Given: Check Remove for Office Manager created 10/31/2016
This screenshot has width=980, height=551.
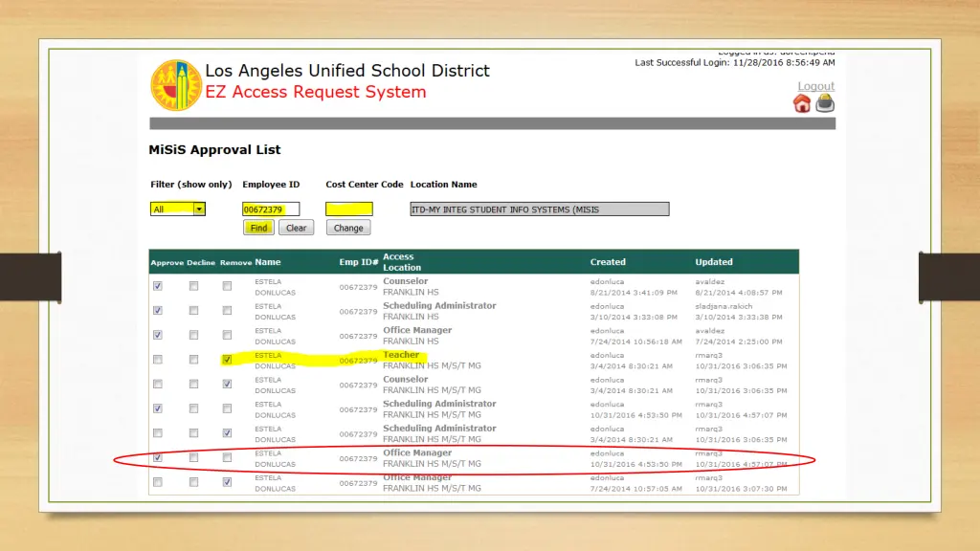Looking at the screenshot, I should (227, 458).
